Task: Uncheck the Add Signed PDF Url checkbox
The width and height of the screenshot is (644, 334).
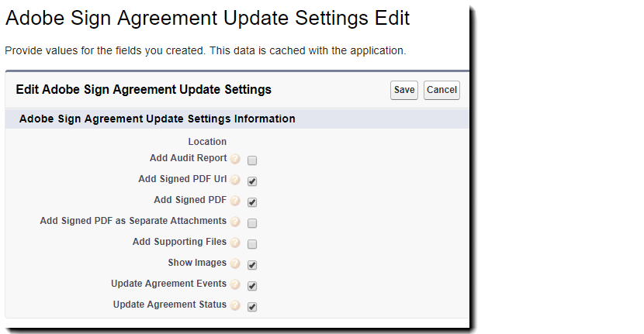Action: pyautogui.click(x=252, y=181)
